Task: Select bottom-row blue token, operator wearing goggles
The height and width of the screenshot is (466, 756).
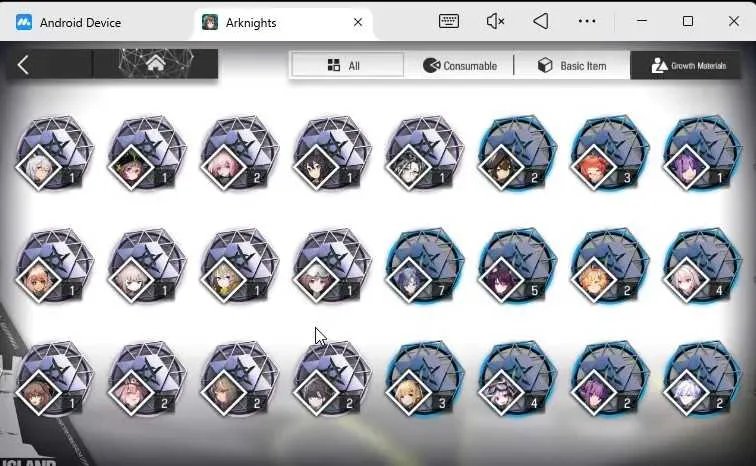Action: tap(517, 379)
